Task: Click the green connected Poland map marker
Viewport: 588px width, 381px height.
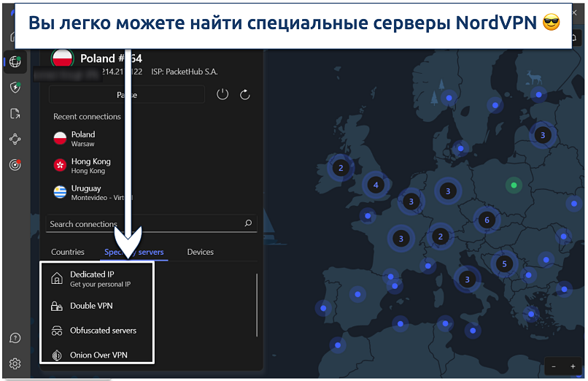Action: click(x=514, y=185)
